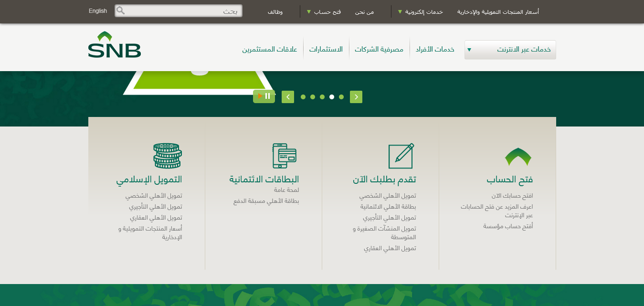The image size is (644, 306).
Task: Select the leftmost green carousel dot
Action: pos(303,97)
